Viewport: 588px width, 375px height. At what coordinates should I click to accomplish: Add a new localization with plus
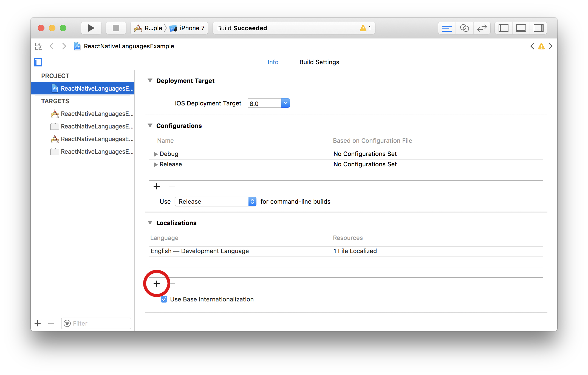(157, 284)
